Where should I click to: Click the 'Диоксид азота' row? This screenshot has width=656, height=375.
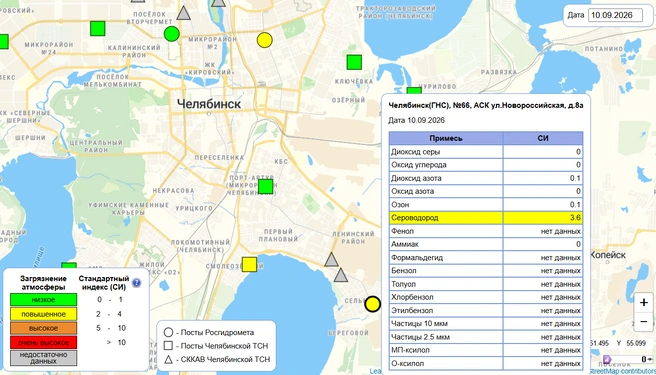486,178
